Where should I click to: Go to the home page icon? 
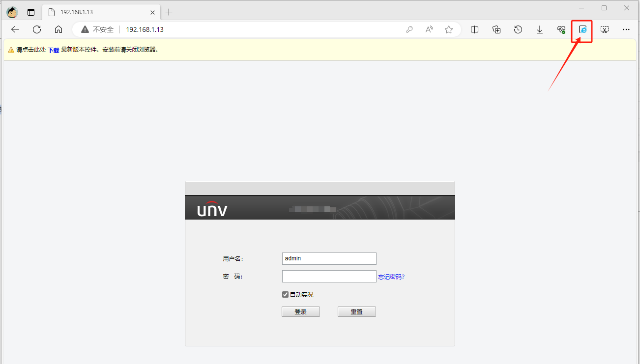click(x=58, y=29)
